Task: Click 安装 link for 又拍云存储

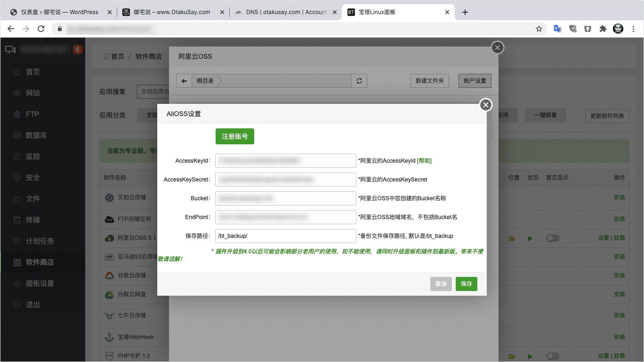Action: (620, 197)
